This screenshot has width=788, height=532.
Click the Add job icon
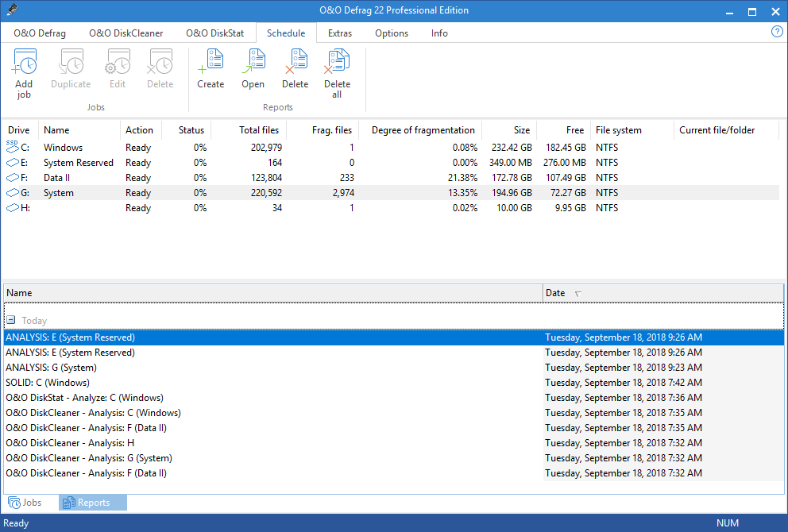24,62
